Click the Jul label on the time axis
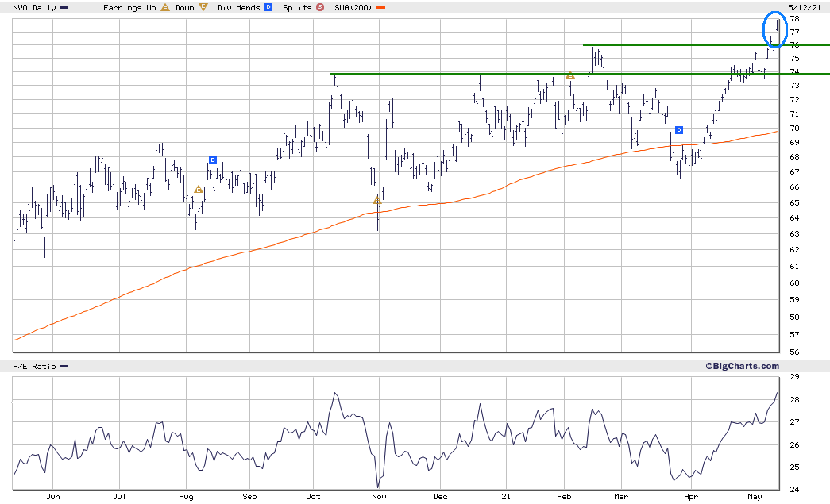830x504 pixels. coord(120,497)
